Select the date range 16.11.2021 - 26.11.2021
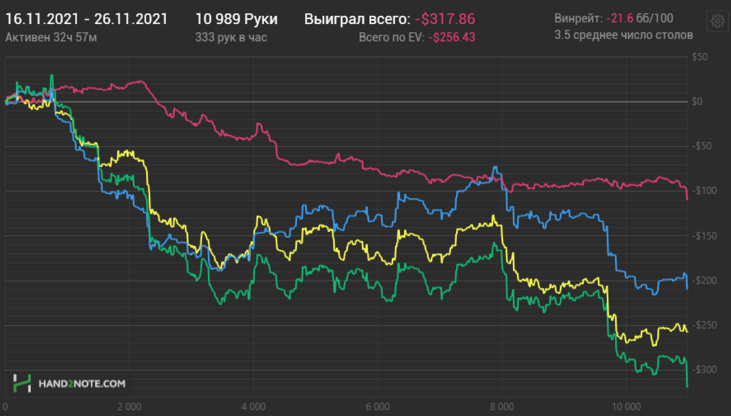 [x=86, y=19]
